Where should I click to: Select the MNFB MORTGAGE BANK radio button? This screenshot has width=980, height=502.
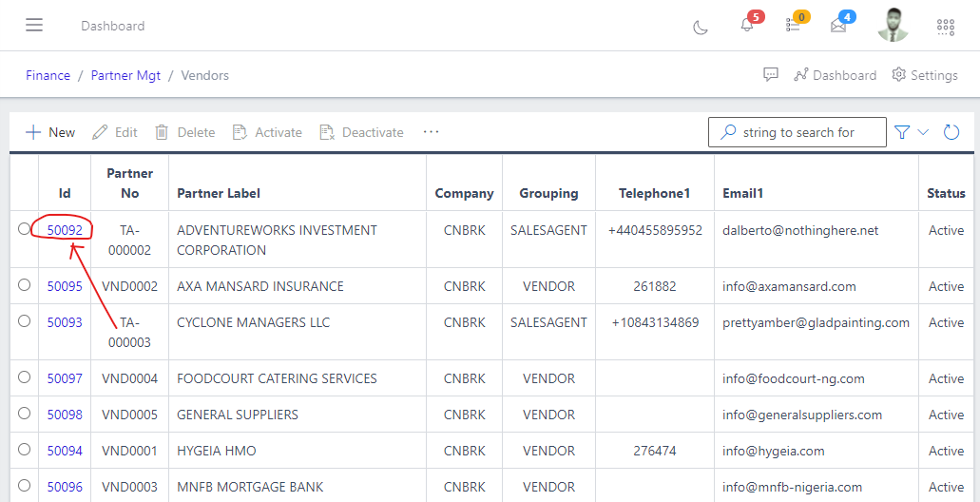pyautogui.click(x=25, y=485)
